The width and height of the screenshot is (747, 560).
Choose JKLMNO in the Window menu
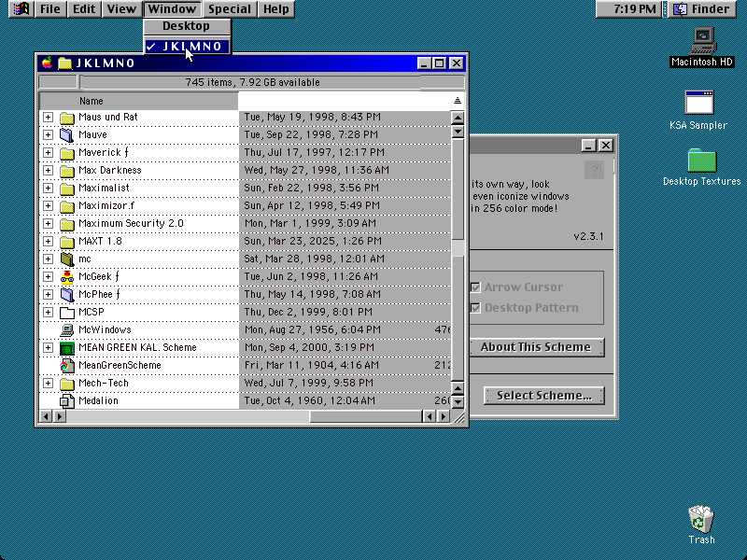pyautogui.click(x=188, y=46)
